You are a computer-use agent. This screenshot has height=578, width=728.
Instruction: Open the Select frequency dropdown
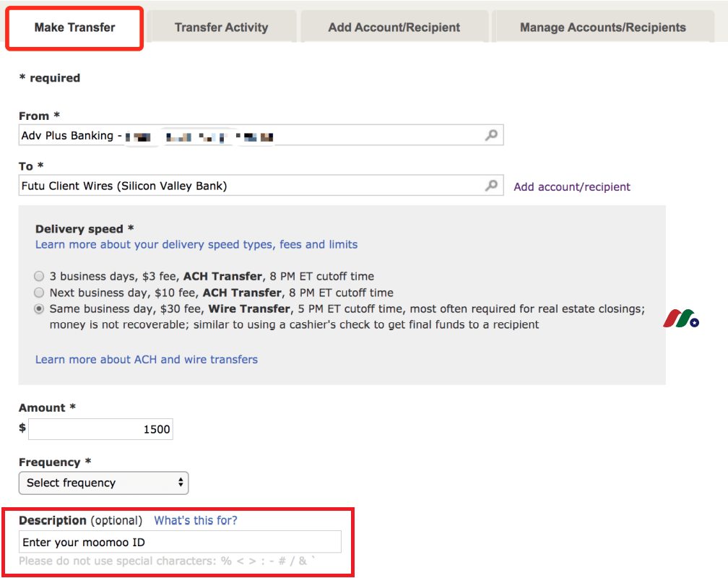click(103, 483)
